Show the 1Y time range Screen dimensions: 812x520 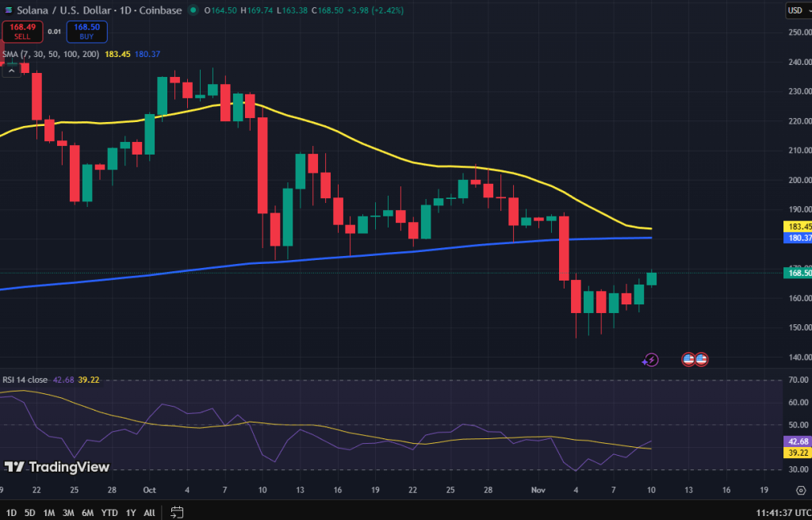[x=131, y=513]
